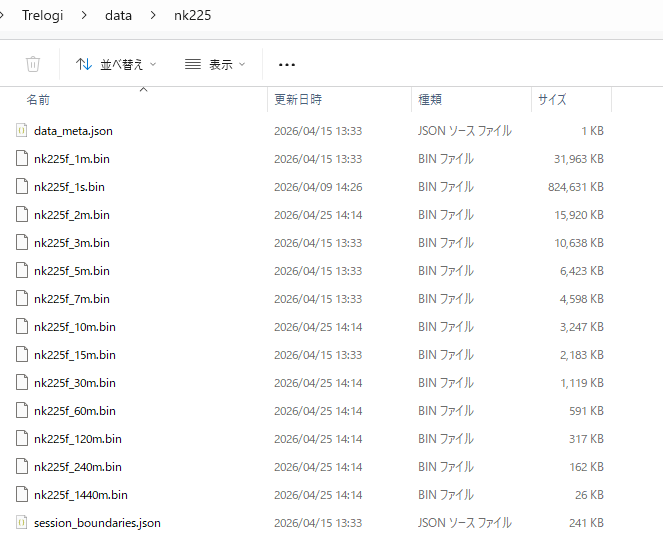This screenshot has width=663, height=556.
Task: Click the 2026/04/09 14:26 date cell
Action: 318,187
